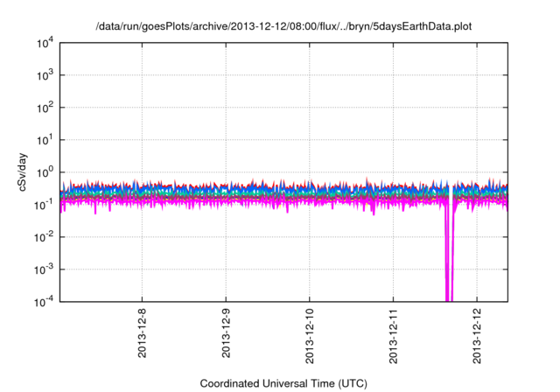Screen dimensions: 560x392
Task: Click the 10^-1 y-axis tick label
Action: [x=44, y=205]
